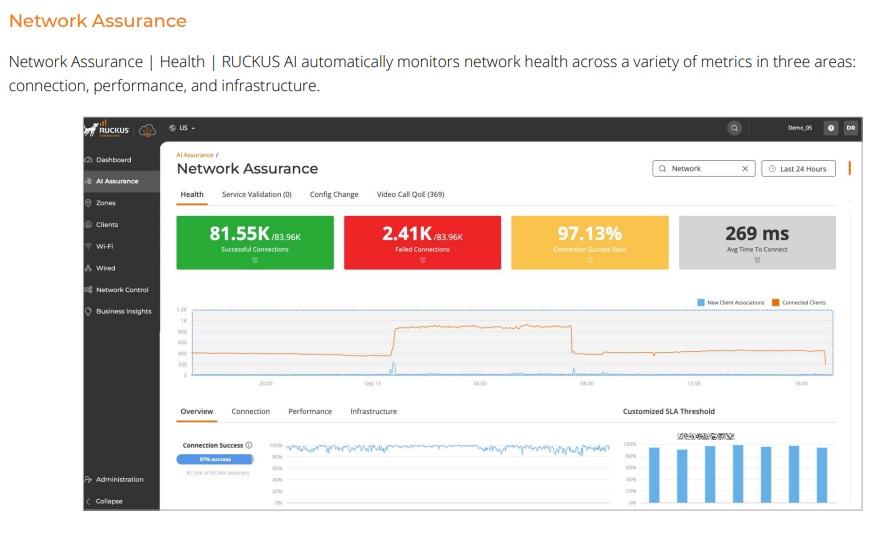
Task: Click the AI Assurance breadcrumb link
Action: [195, 155]
